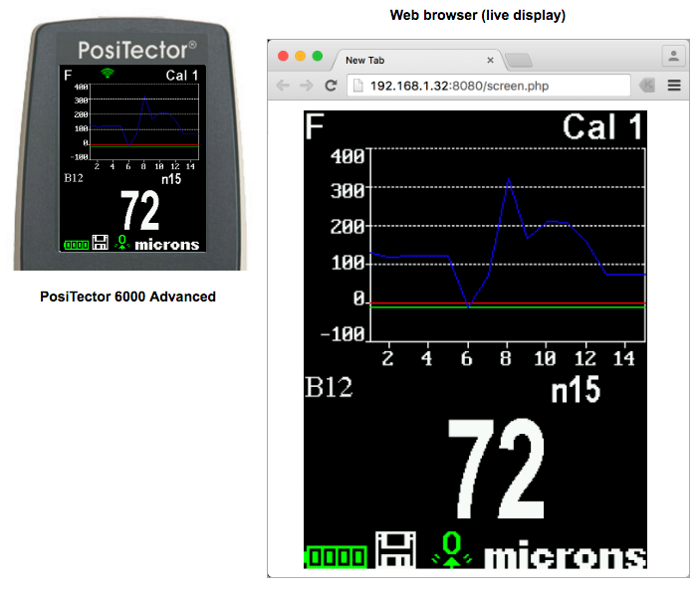Viewport: 700px width, 593px height.
Task: Click 'B12' on PosiTector device screen
Action: (74, 178)
